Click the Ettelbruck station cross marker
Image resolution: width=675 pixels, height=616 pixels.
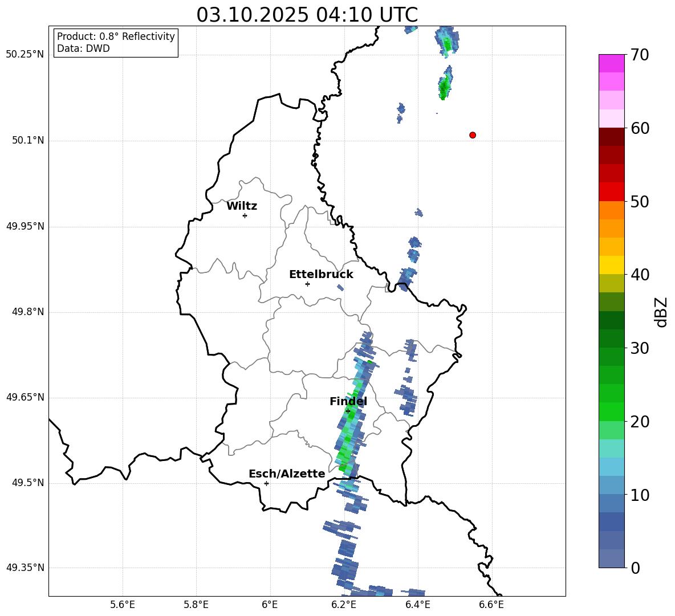pos(307,284)
